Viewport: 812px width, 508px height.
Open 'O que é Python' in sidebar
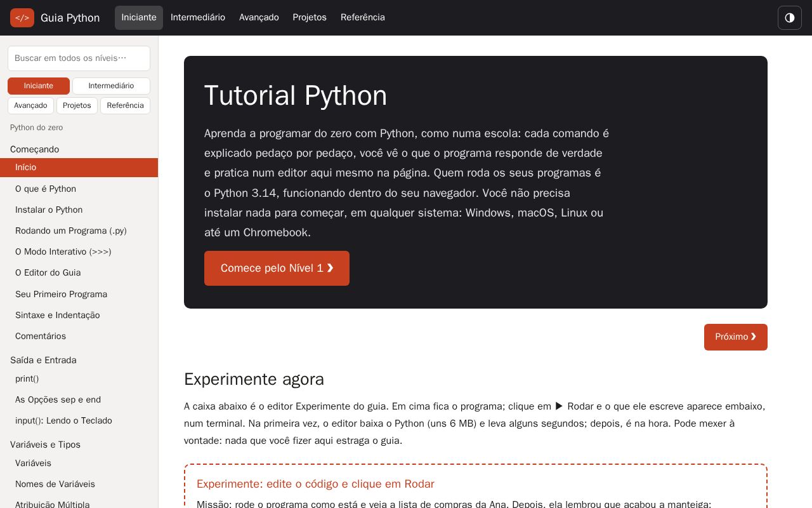tap(79, 189)
